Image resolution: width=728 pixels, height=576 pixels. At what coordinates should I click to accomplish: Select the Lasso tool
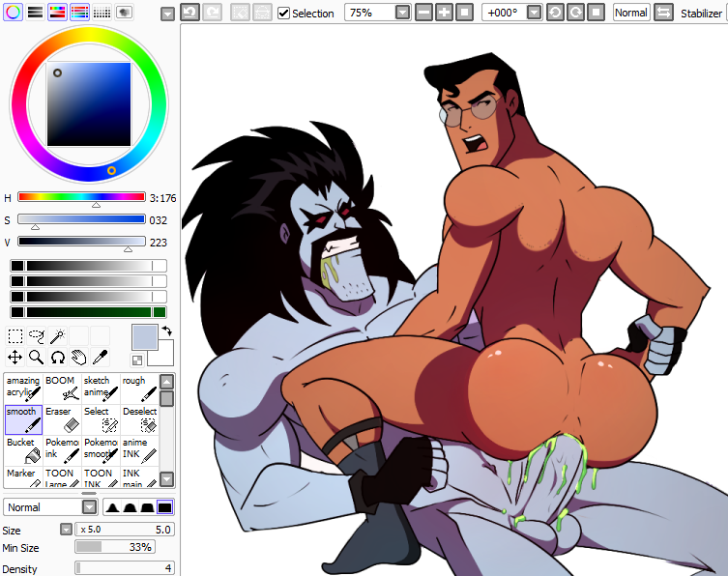pos(37,336)
